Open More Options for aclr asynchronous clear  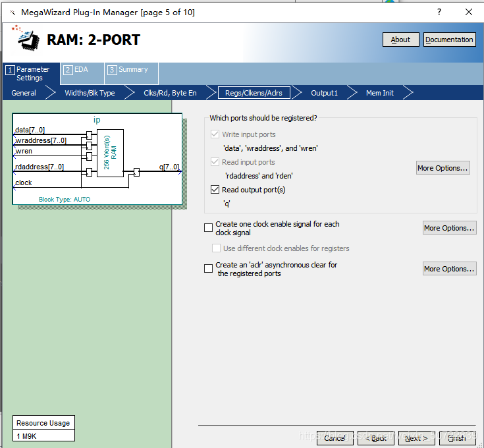(x=449, y=269)
